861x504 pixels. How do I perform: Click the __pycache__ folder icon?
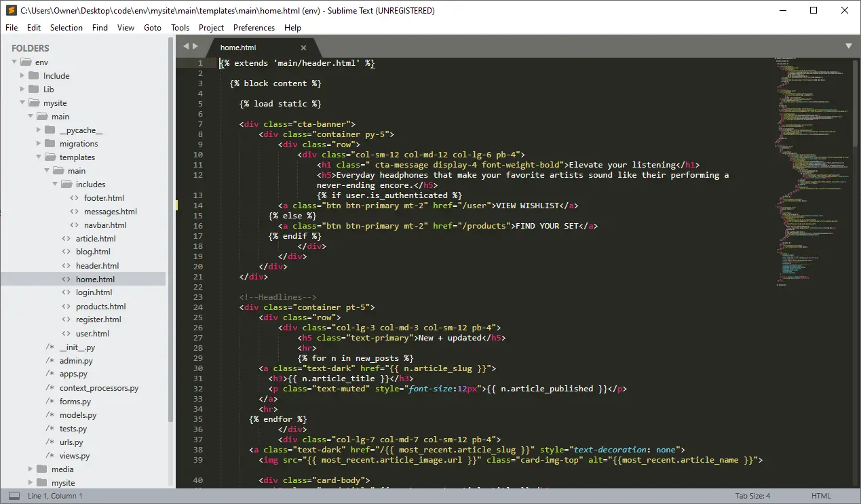point(50,130)
